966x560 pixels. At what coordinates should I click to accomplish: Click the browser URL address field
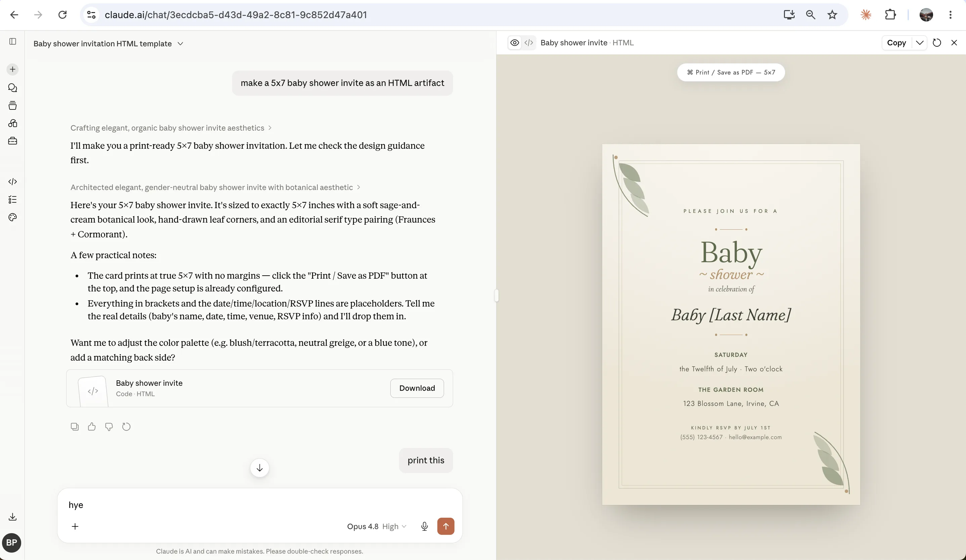pyautogui.click(x=437, y=15)
